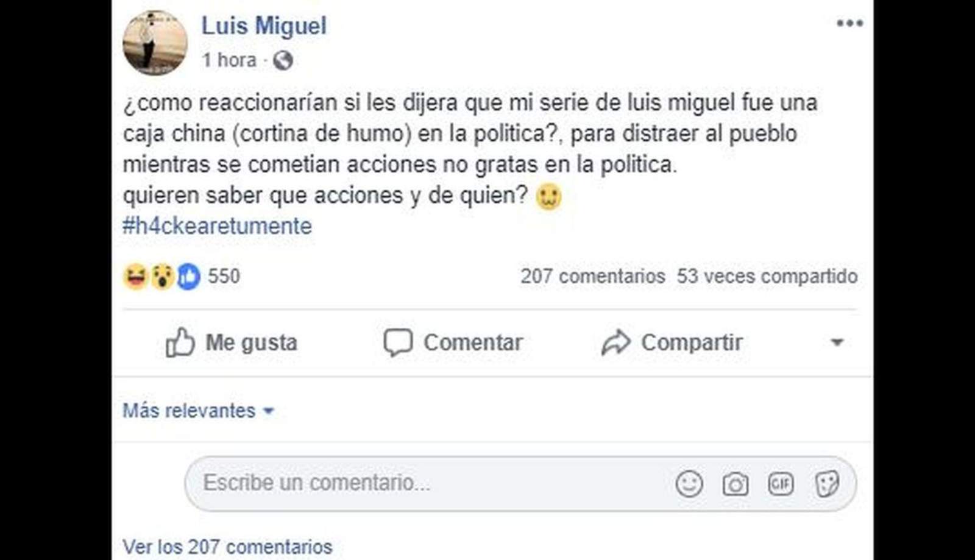Image resolution: width=975 pixels, height=560 pixels.
Task: Open the GIF picker in comment box
Action: (781, 484)
